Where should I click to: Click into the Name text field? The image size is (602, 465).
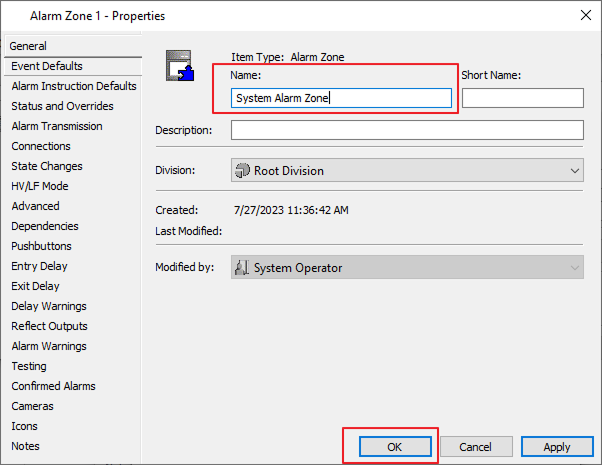pos(341,98)
